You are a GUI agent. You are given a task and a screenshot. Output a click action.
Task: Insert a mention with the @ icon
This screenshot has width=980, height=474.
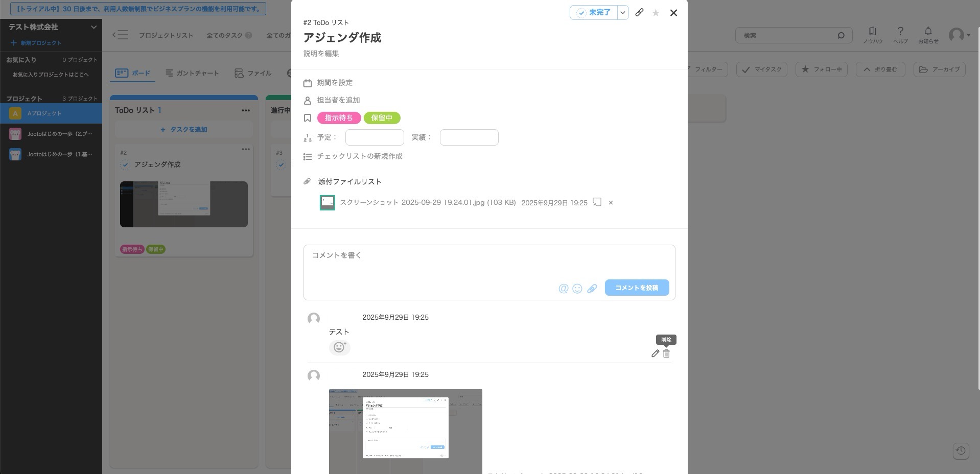point(563,289)
